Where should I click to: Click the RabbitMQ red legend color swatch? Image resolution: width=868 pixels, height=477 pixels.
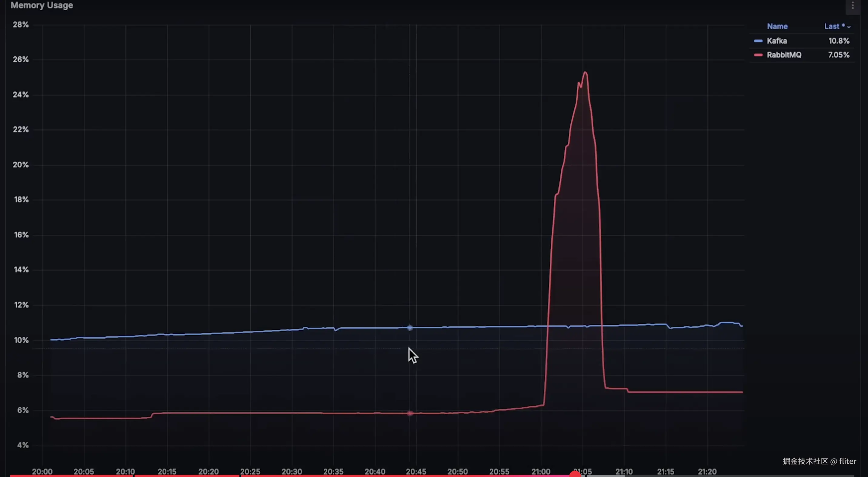click(758, 55)
